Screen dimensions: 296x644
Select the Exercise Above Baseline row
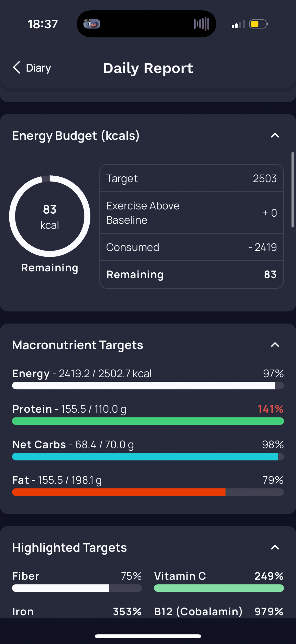192,213
